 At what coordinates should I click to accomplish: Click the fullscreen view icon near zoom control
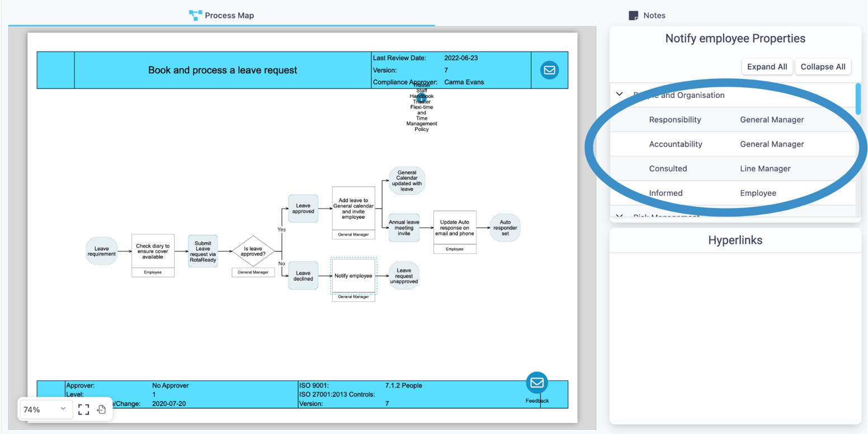tap(84, 409)
